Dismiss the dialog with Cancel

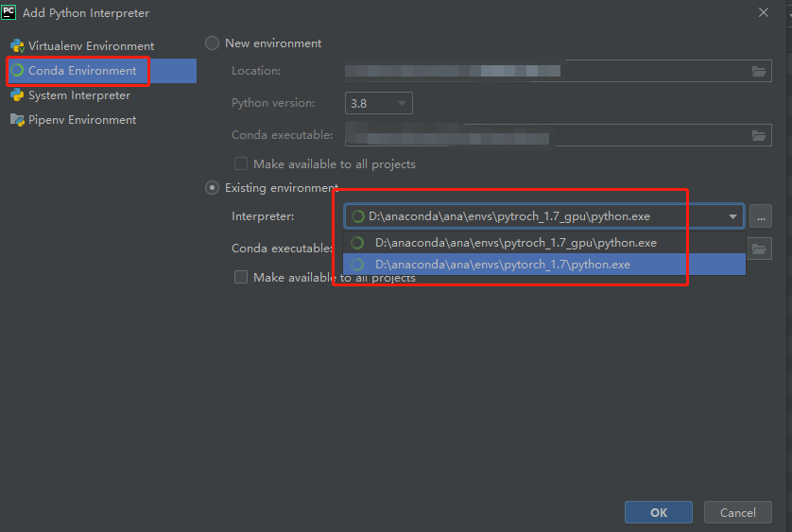(738, 512)
